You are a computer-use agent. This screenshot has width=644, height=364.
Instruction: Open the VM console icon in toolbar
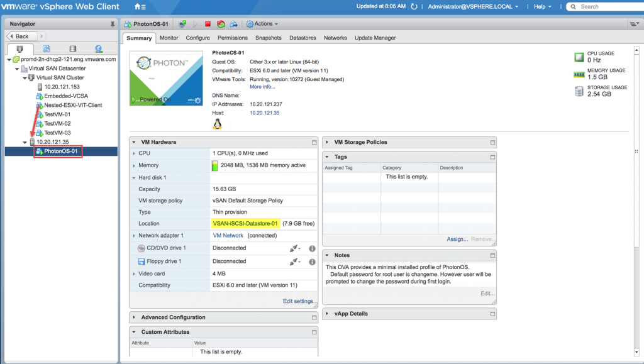pos(182,24)
